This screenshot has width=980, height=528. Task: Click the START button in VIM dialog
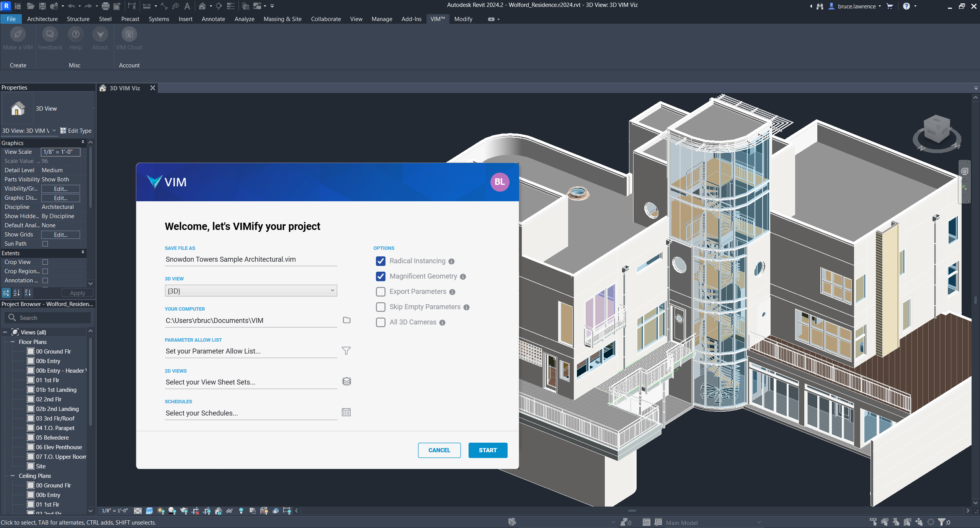tap(488, 450)
